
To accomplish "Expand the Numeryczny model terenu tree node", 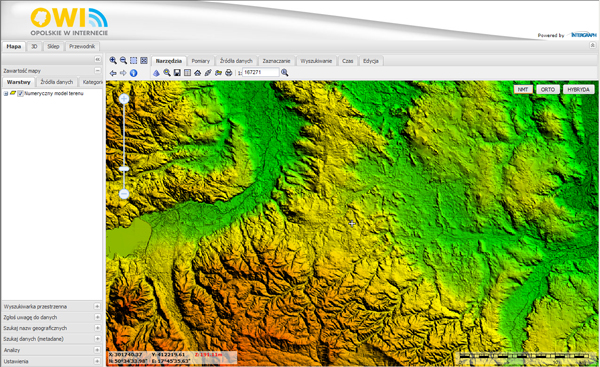I will [6, 93].
